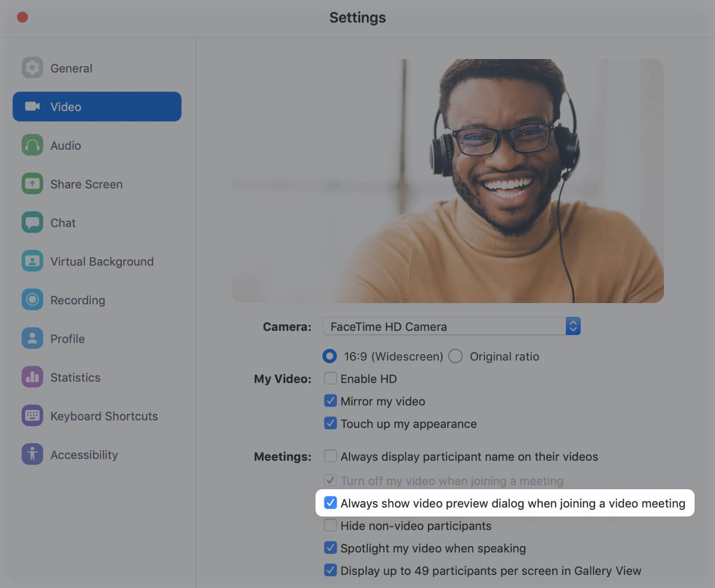Open the General settings icon

32,68
